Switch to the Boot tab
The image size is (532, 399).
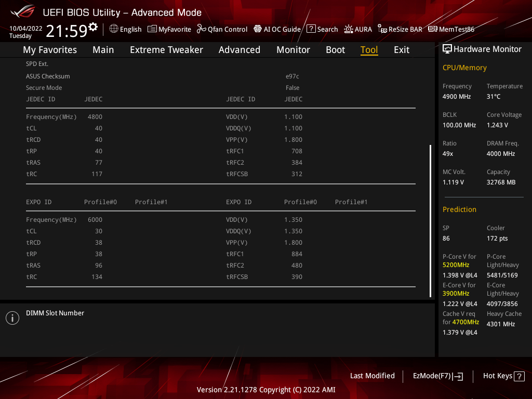pyautogui.click(x=335, y=50)
